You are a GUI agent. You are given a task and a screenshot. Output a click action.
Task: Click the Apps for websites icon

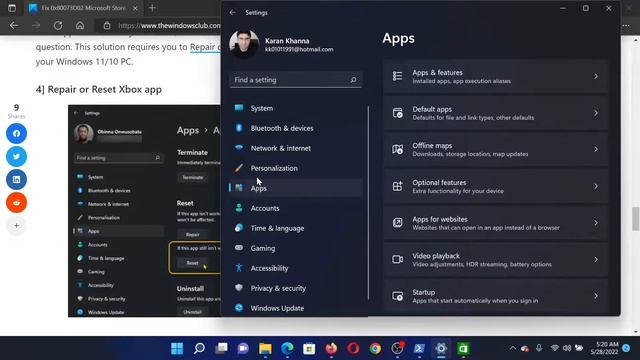[398, 223]
